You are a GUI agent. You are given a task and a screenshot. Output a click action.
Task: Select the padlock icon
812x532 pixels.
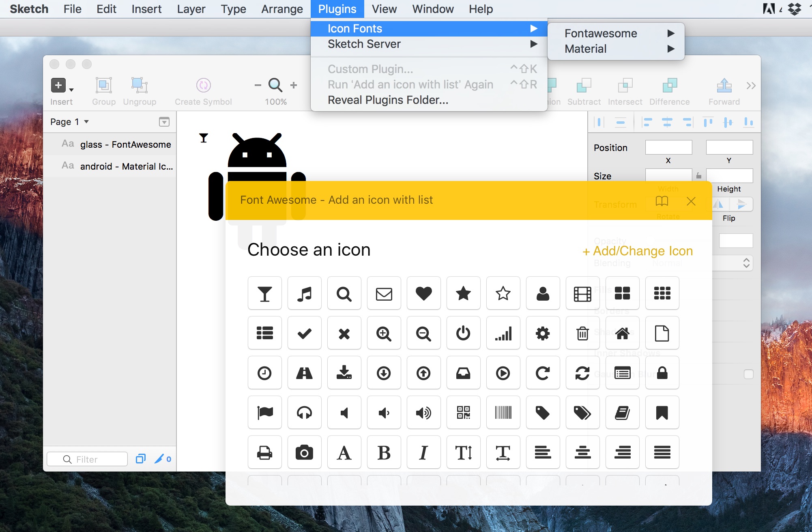coord(662,373)
